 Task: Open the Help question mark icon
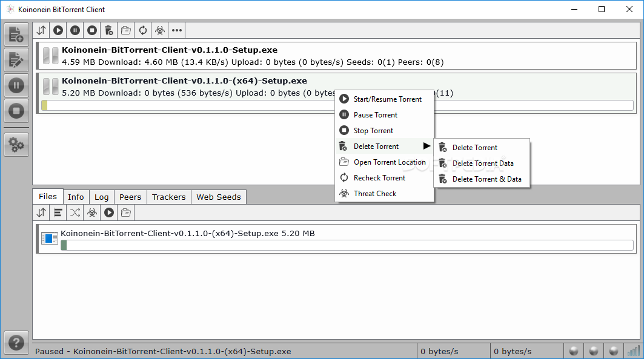(x=16, y=343)
